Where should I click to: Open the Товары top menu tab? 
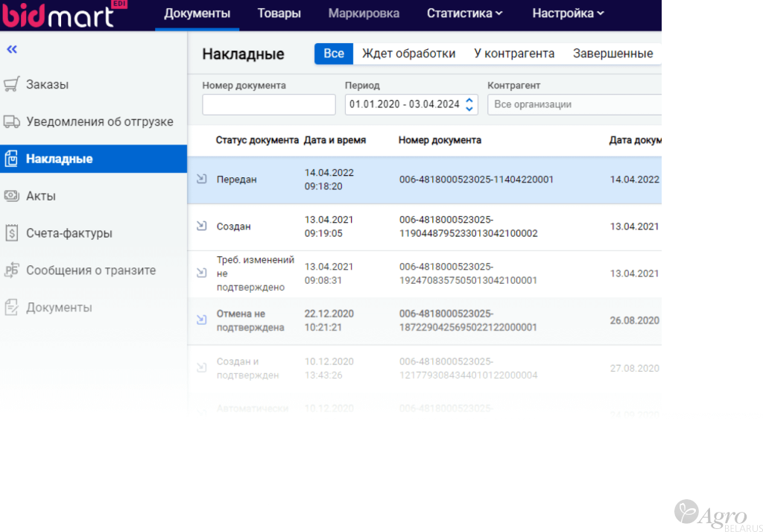click(279, 13)
